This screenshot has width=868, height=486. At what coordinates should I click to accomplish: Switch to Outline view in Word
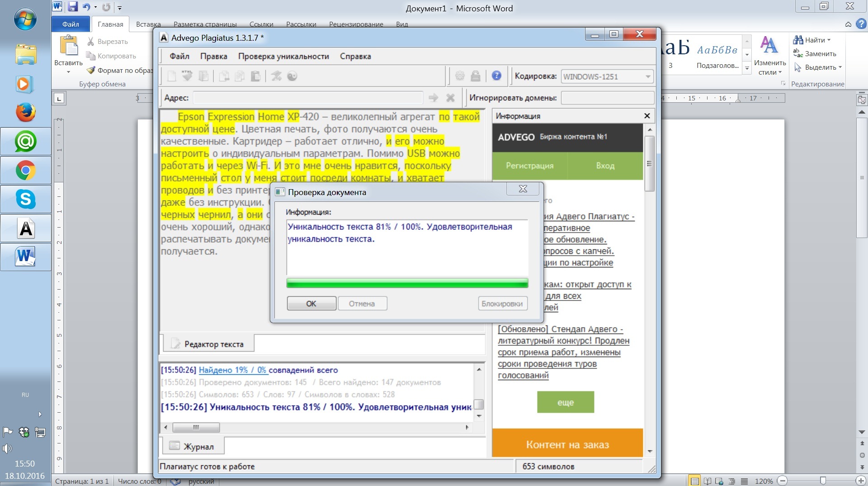point(732,481)
